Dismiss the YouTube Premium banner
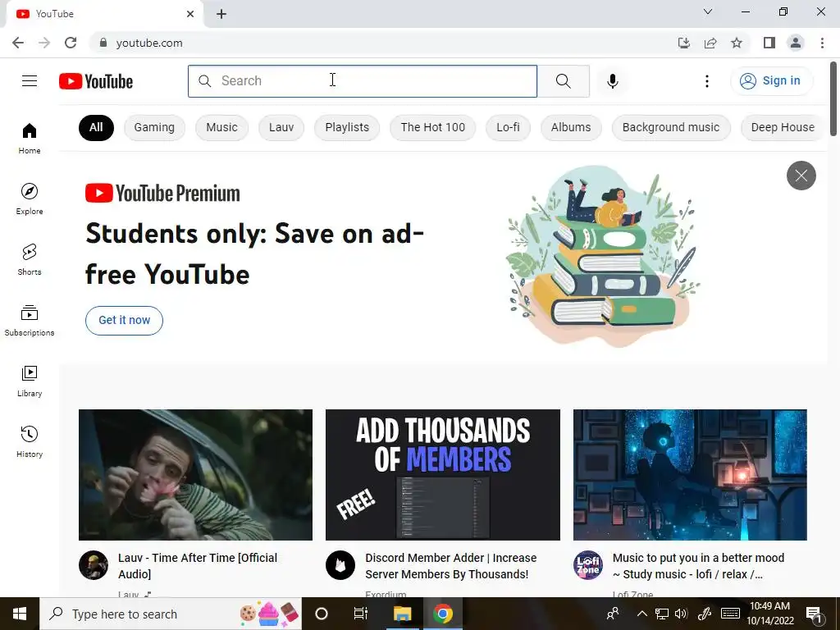The width and height of the screenshot is (840, 630). [801, 176]
